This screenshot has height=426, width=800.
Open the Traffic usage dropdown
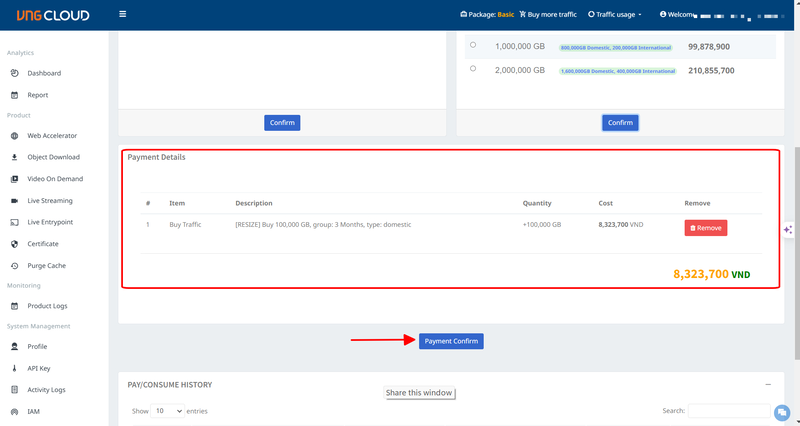(615, 15)
